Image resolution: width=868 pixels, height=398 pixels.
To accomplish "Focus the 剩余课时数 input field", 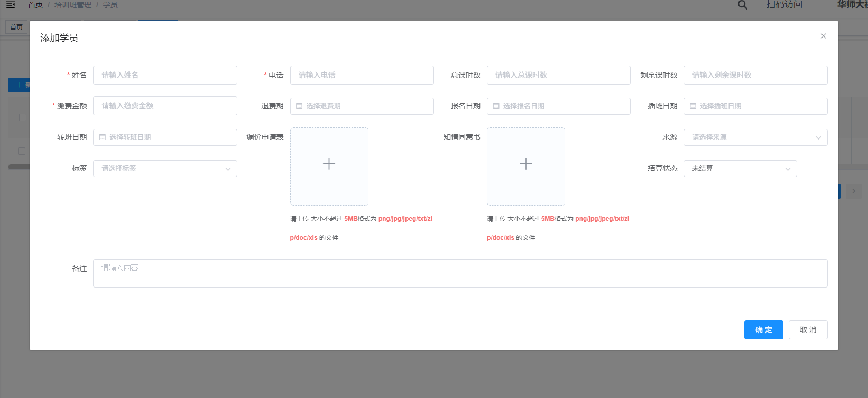I will pos(755,75).
